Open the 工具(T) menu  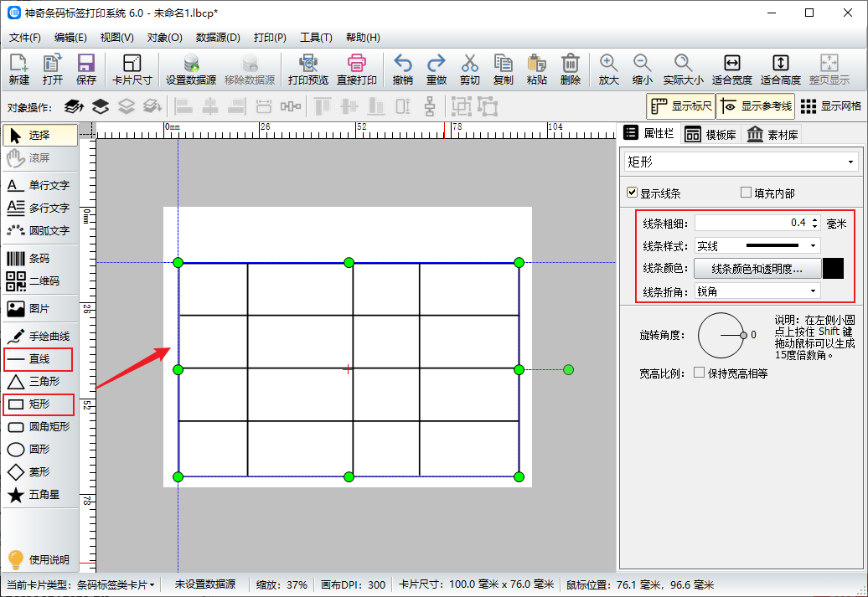[316, 38]
